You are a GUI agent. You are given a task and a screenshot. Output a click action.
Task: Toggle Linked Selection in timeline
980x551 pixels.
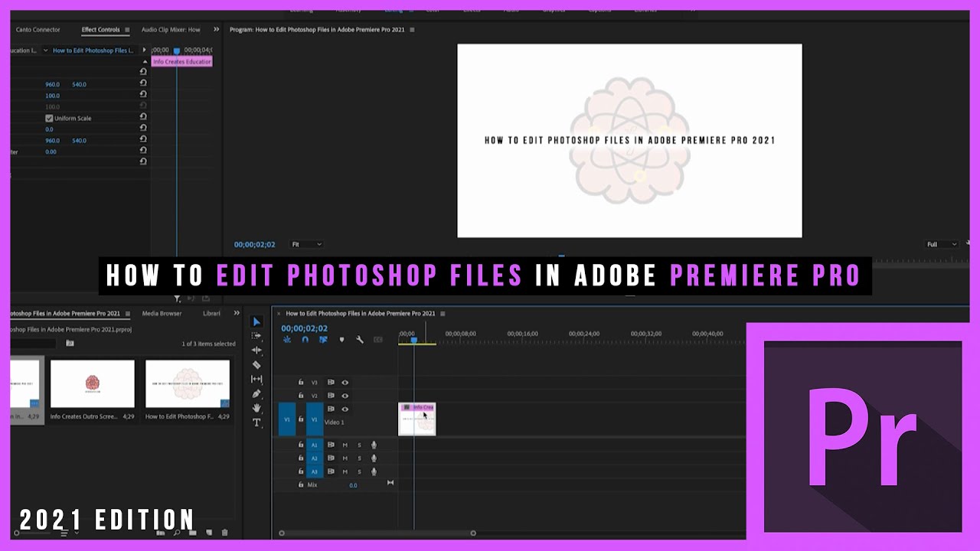323,340
